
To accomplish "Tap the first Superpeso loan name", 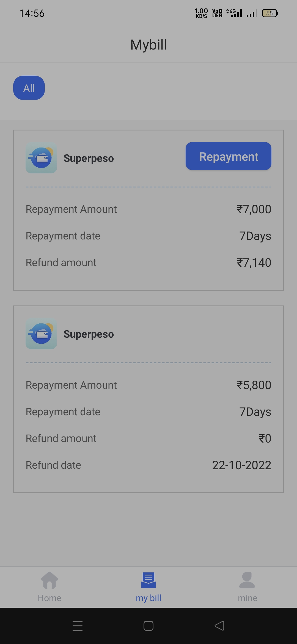I will (x=89, y=158).
